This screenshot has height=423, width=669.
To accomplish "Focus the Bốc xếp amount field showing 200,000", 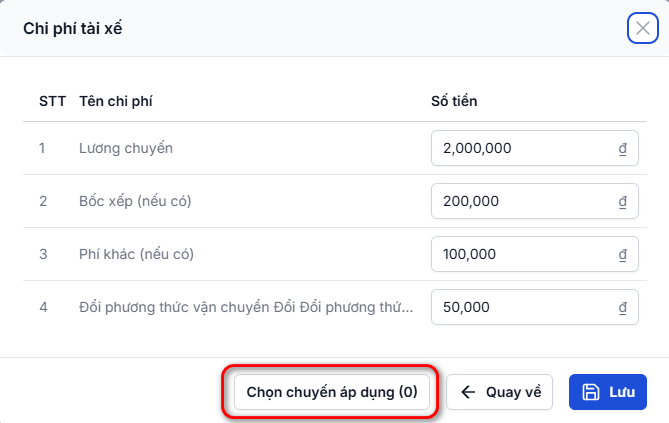I will point(535,201).
